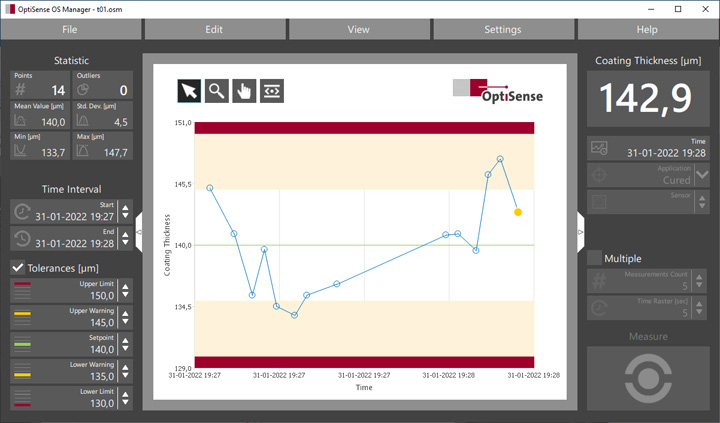The width and height of the screenshot is (720, 423).
Task: Click the orange last data point on chart
Action: click(517, 212)
